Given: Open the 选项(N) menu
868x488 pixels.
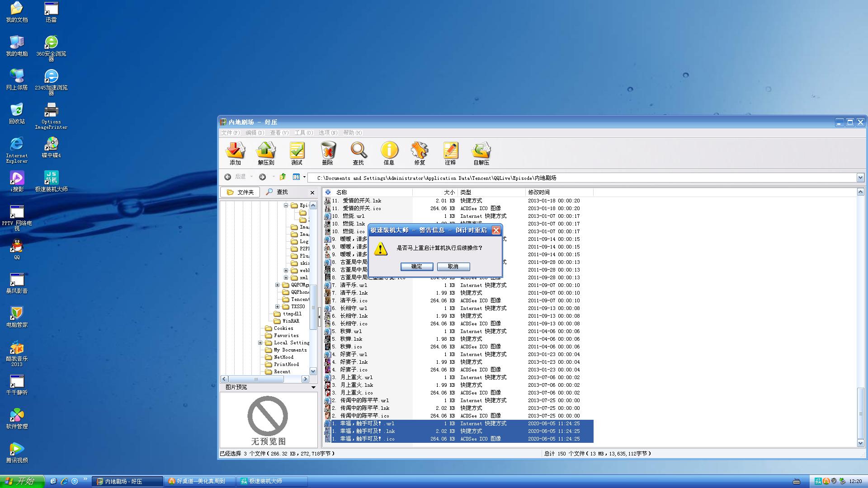Looking at the screenshot, I should pyautogui.click(x=328, y=133).
